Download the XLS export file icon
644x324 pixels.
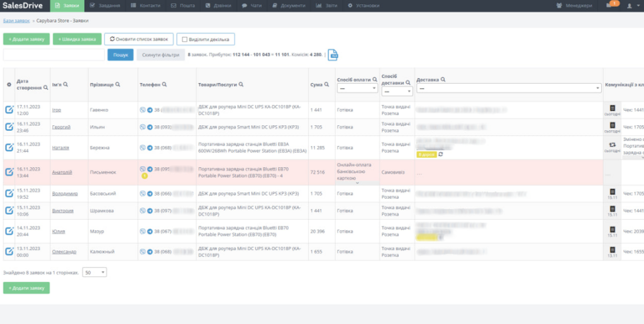333,55
